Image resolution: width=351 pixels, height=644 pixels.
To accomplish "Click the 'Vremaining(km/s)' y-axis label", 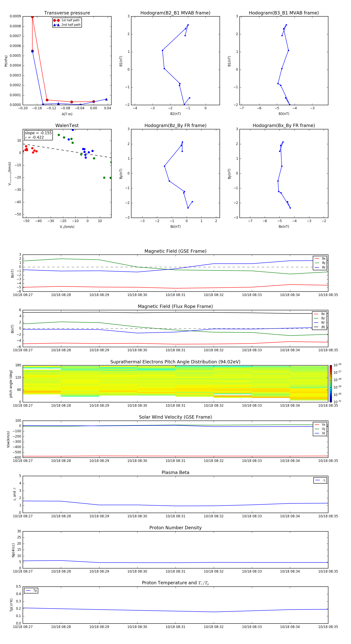I will pos(10,173).
